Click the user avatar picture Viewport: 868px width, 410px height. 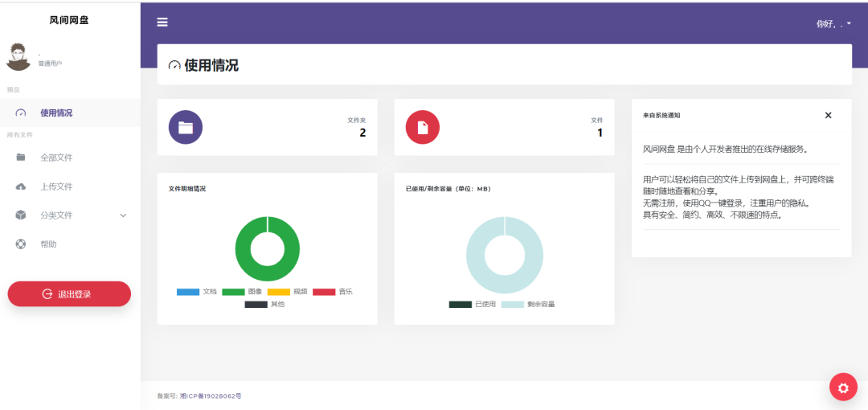coord(18,56)
